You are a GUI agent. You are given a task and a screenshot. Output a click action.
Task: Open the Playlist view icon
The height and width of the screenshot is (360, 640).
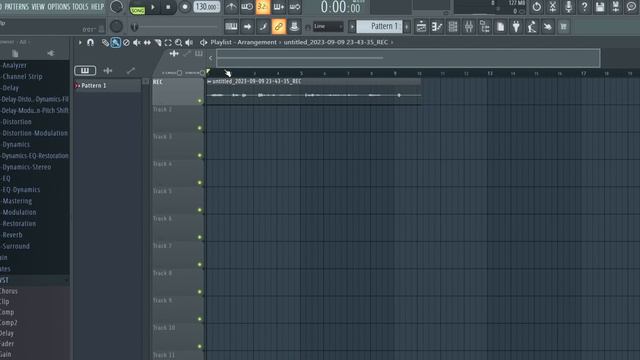[421, 27]
